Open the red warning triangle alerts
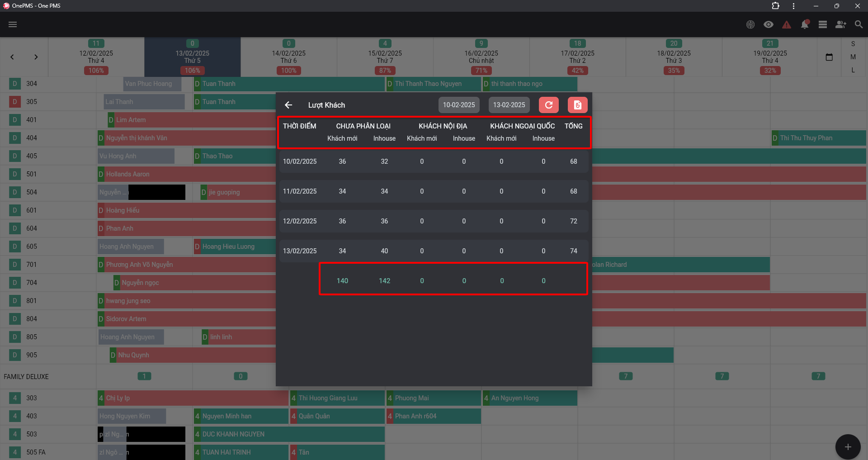868x460 pixels. 787,24
